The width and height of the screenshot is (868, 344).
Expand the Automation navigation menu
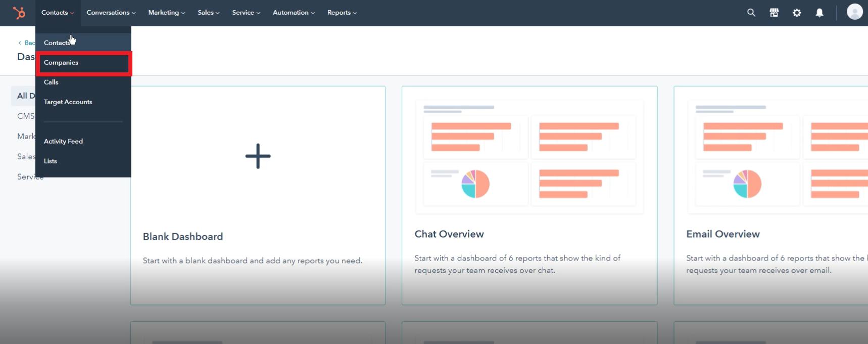[294, 13]
